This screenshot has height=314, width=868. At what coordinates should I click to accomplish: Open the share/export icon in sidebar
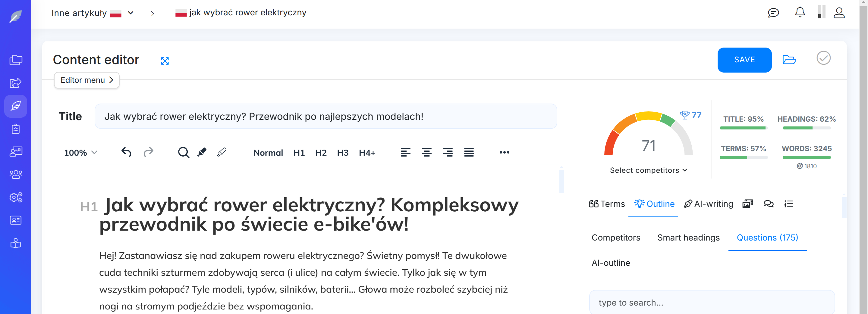15,83
